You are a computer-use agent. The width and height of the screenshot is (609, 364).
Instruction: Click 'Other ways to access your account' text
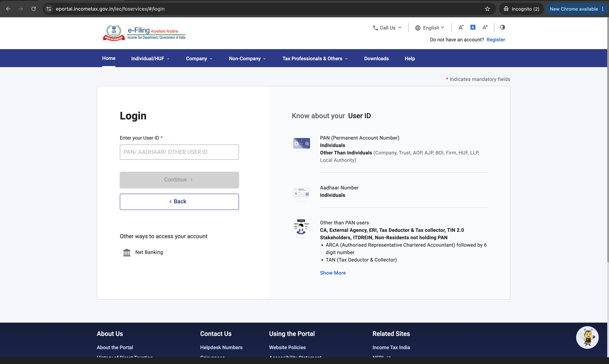tap(164, 236)
